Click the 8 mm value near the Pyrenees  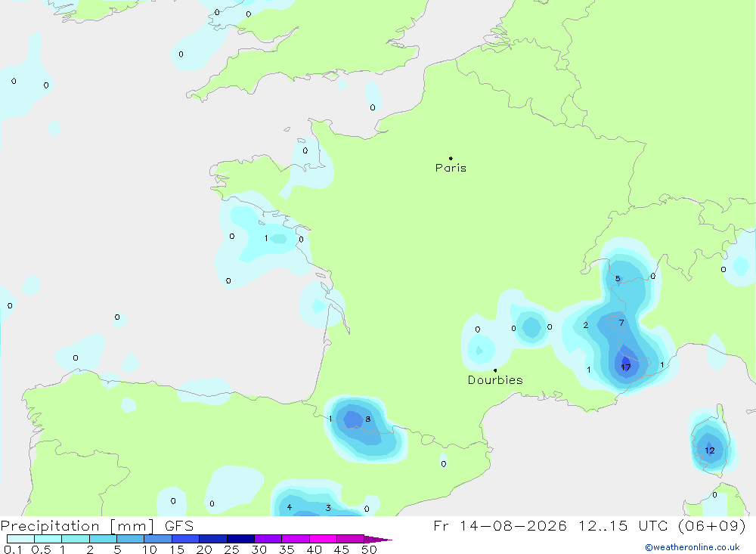[368, 419]
